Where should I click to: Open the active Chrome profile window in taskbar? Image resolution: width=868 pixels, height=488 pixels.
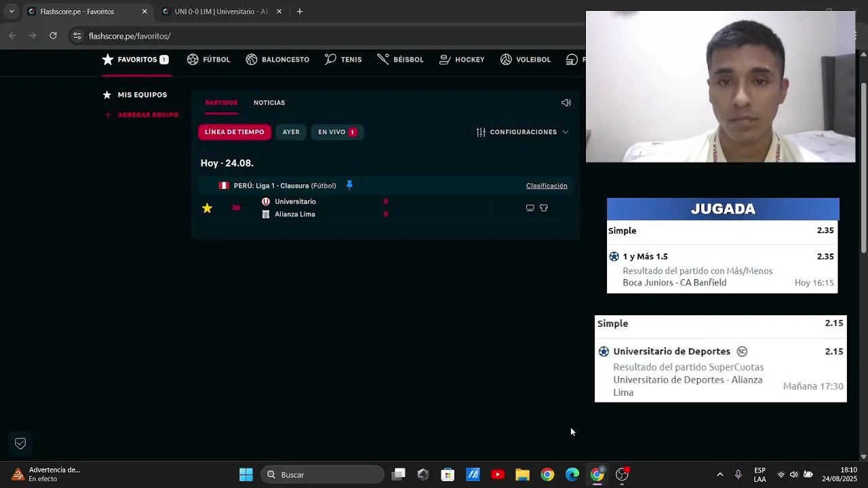pyautogui.click(x=597, y=474)
